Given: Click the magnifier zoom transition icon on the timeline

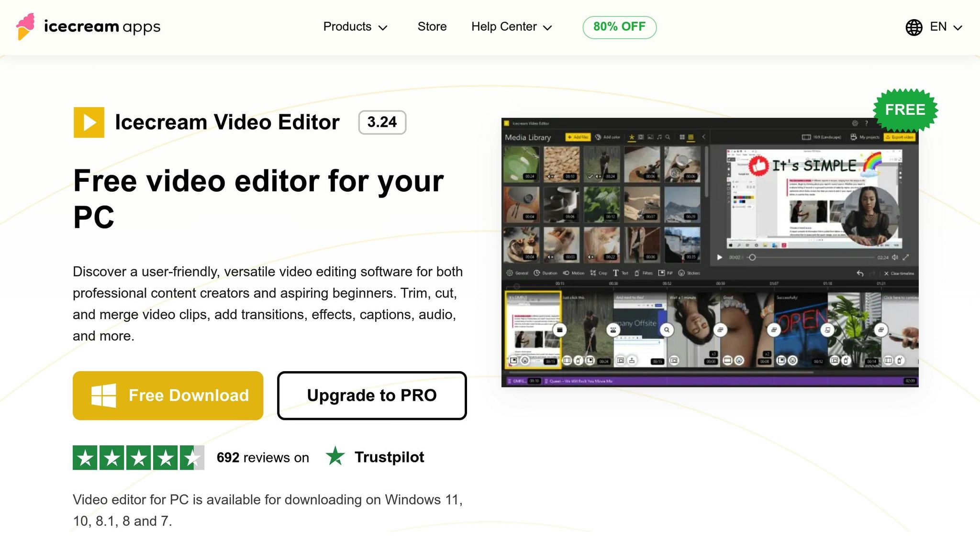Looking at the screenshot, I should point(667,330).
